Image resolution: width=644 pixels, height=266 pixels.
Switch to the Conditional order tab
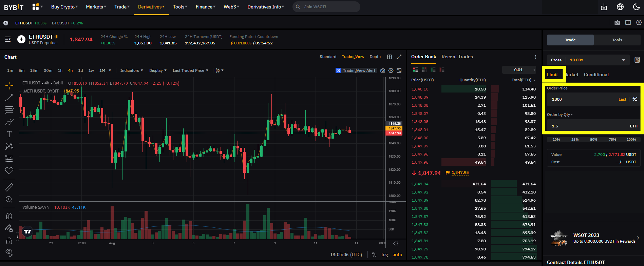pos(596,75)
